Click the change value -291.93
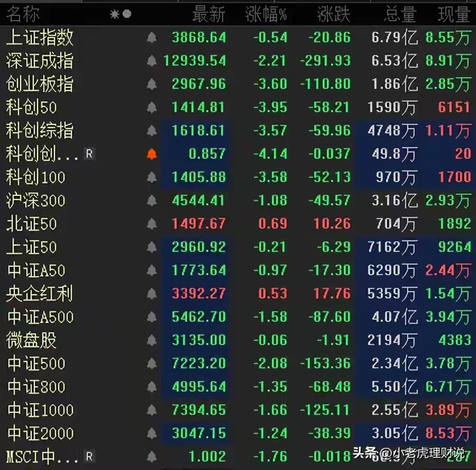This screenshot has width=476, height=470. [x=325, y=61]
